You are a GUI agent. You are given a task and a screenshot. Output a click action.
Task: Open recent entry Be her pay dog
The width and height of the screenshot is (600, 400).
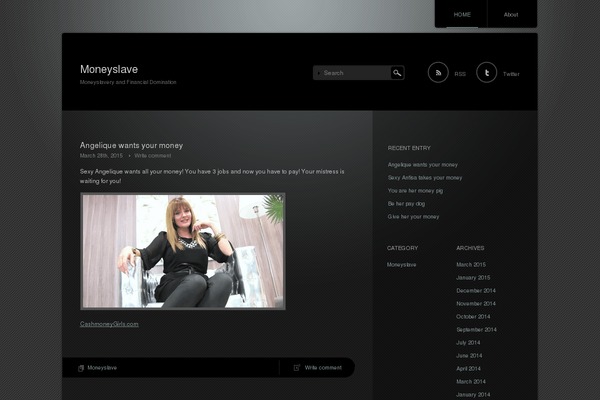click(406, 204)
